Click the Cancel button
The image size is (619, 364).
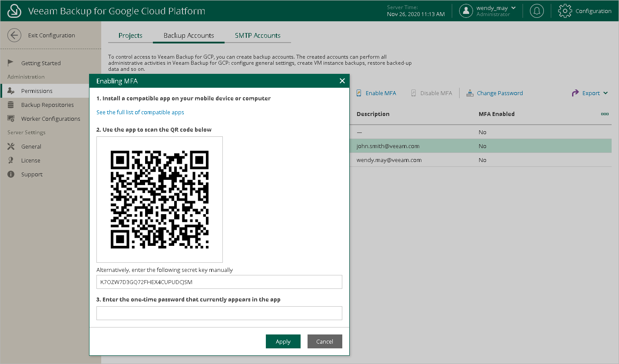(325, 341)
